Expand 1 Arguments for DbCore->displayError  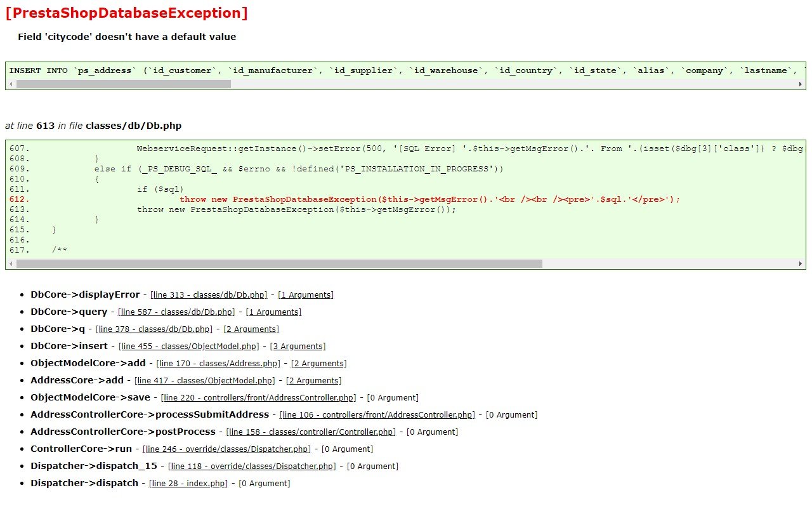(x=306, y=295)
